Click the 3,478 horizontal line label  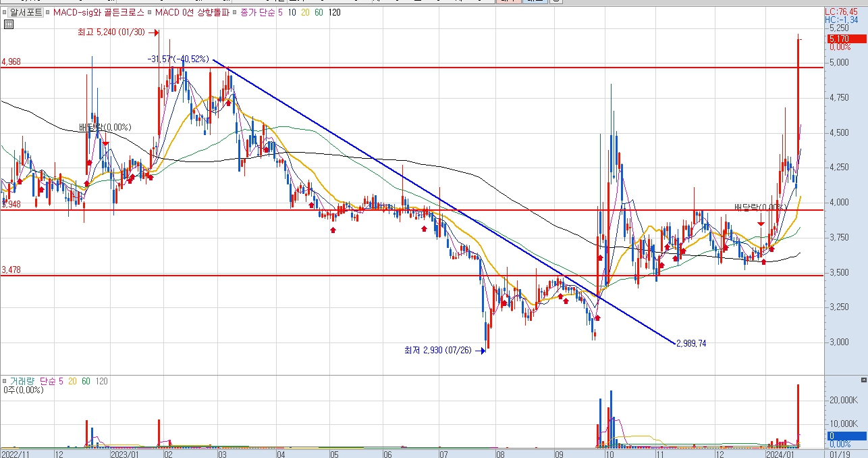coord(11,270)
